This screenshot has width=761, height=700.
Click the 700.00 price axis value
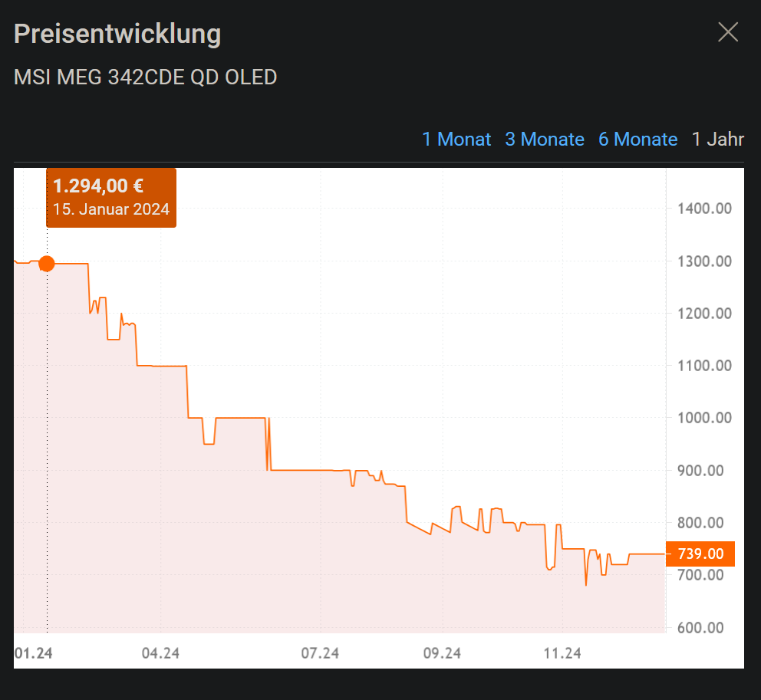pyautogui.click(x=701, y=575)
